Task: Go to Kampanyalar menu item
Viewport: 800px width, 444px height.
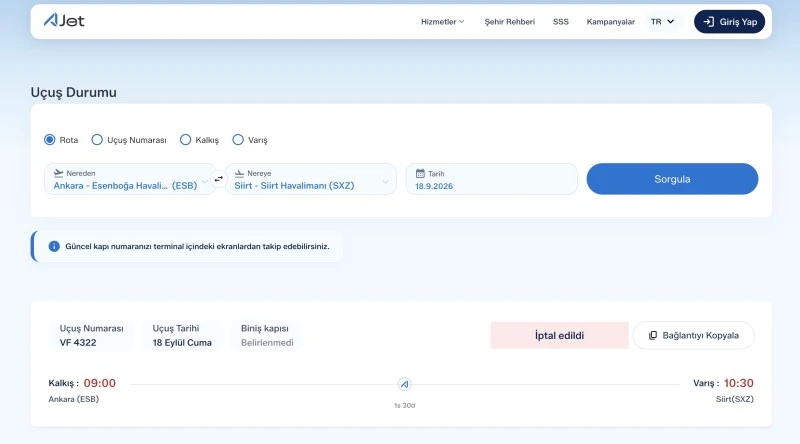Action: (610, 21)
